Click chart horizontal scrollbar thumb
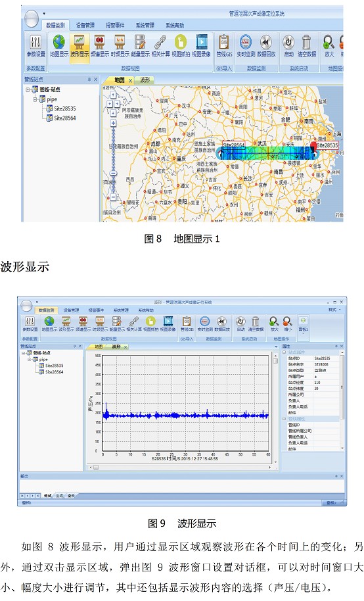The width and height of the screenshot is (364, 601). pos(96,468)
